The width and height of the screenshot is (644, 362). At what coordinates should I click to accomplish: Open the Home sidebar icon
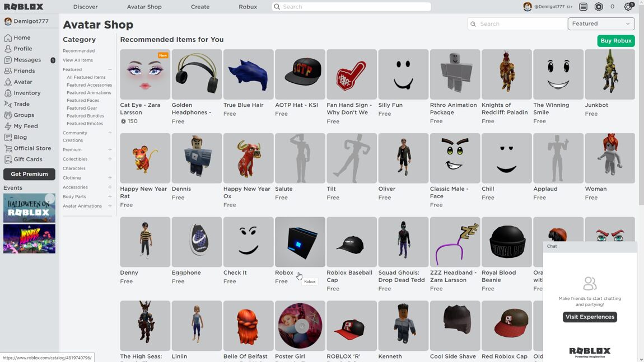[8, 37]
